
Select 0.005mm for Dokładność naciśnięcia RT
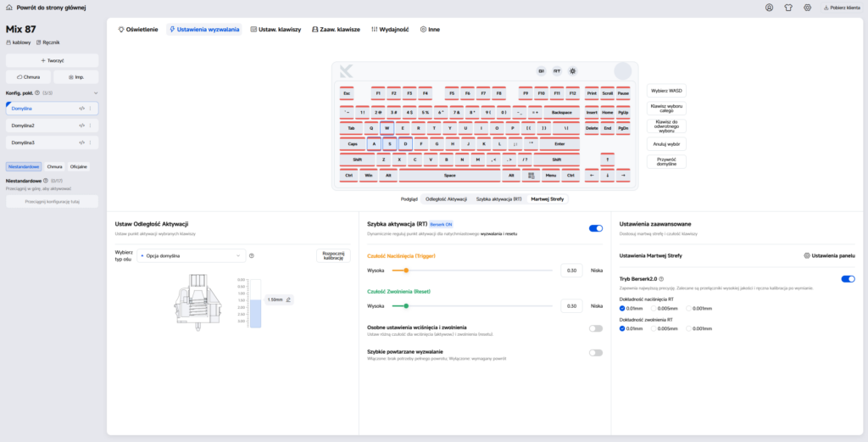tap(654, 309)
